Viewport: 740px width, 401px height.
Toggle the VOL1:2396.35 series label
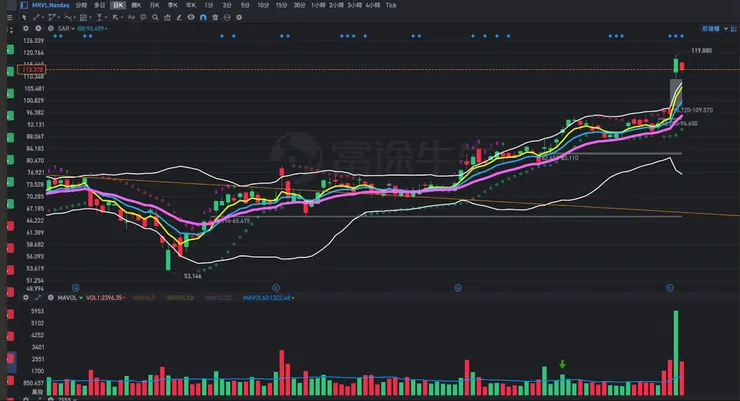click(105, 298)
